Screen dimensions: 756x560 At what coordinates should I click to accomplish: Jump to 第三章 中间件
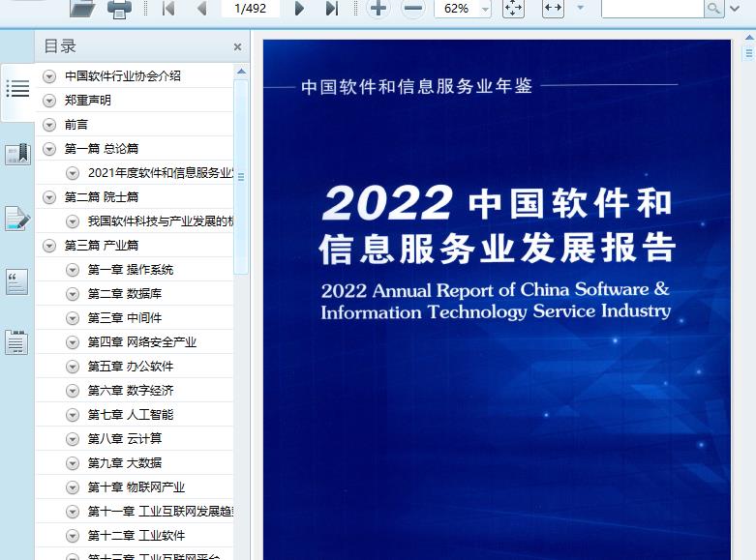coord(125,318)
